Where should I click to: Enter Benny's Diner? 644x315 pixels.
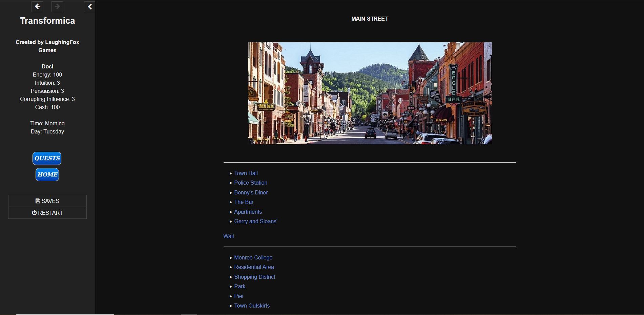pos(251,192)
